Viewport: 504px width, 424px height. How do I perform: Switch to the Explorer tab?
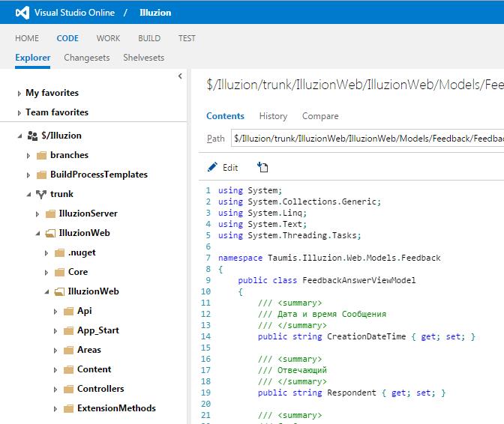click(33, 58)
